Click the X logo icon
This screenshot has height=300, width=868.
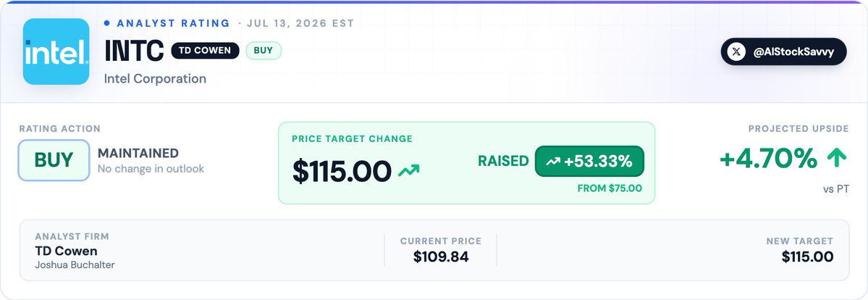point(736,52)
